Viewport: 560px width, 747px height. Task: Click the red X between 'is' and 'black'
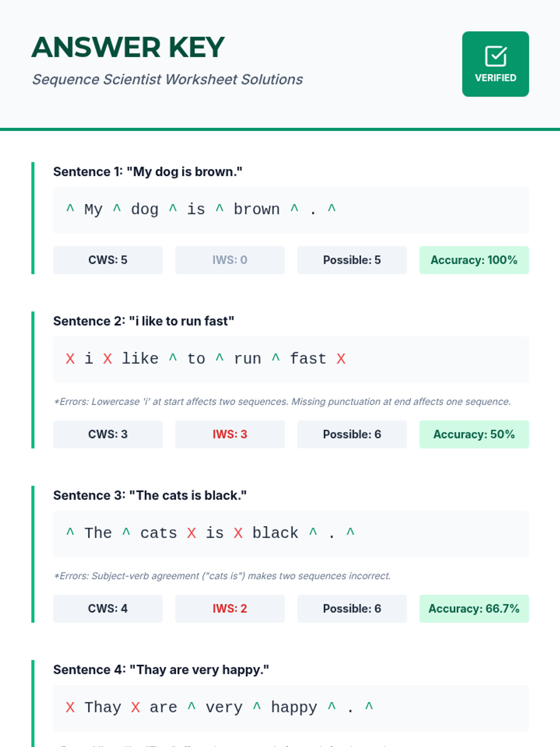tap(238, 533)
